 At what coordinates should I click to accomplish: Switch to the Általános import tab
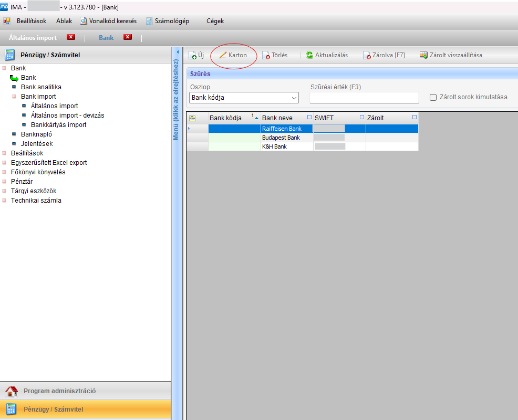(x=33, y=38)
